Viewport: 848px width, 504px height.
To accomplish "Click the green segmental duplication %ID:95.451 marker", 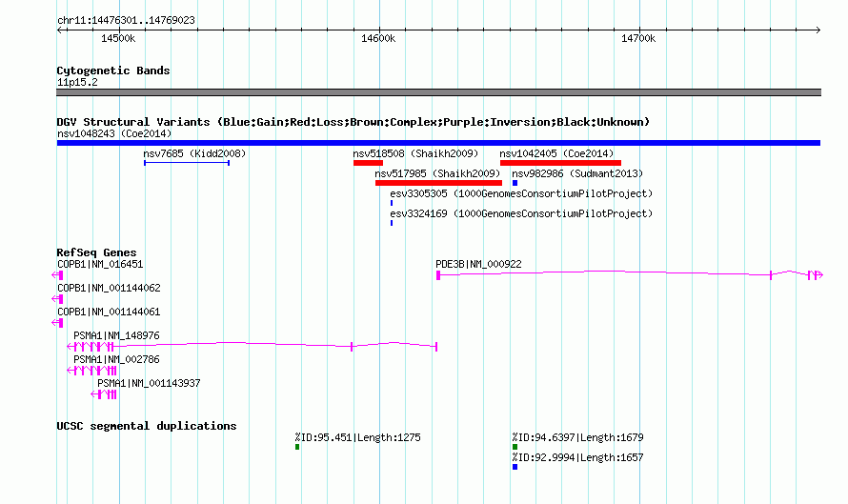I will (297, 447).
